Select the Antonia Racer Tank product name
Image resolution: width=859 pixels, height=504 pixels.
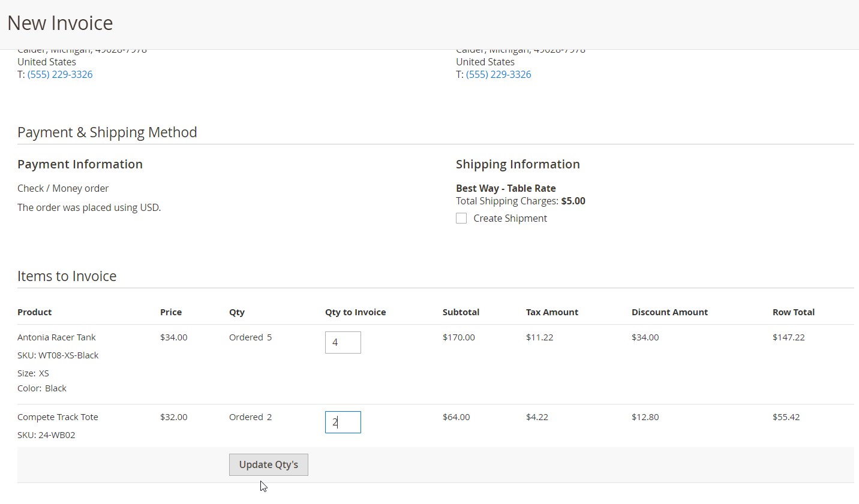(x=56, y=337)
